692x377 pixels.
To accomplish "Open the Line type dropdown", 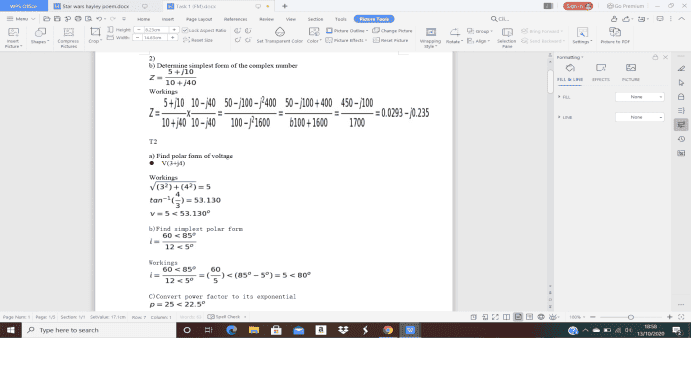I will pyautogui.click(x=639, y=117).
